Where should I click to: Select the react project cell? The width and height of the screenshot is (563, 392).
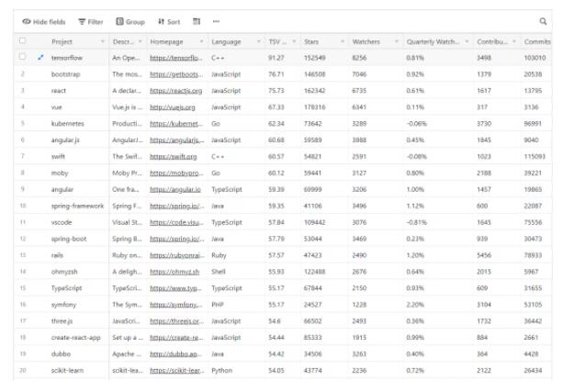[59, 91]
